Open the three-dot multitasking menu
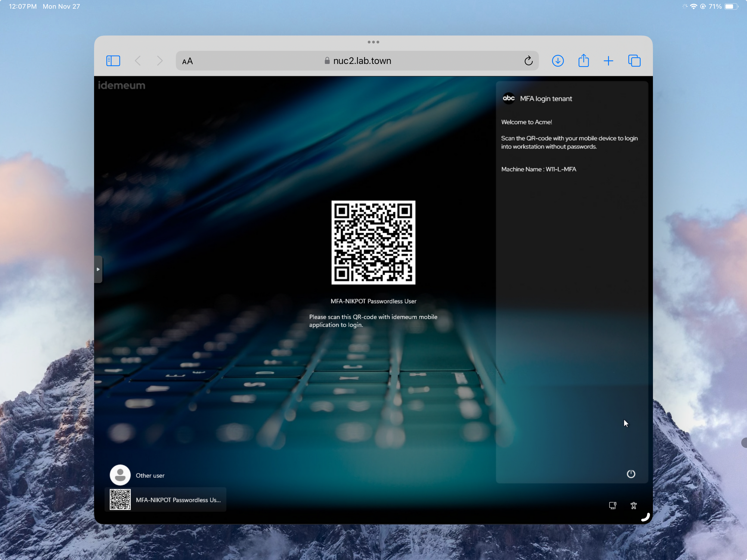 coord(373,42)
